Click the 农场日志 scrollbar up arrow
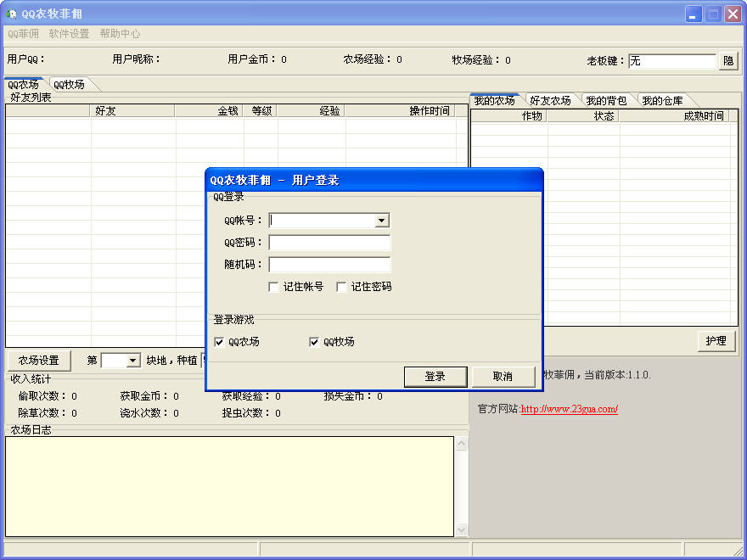Viewport: 747px width, 560px height. [461, 444]
